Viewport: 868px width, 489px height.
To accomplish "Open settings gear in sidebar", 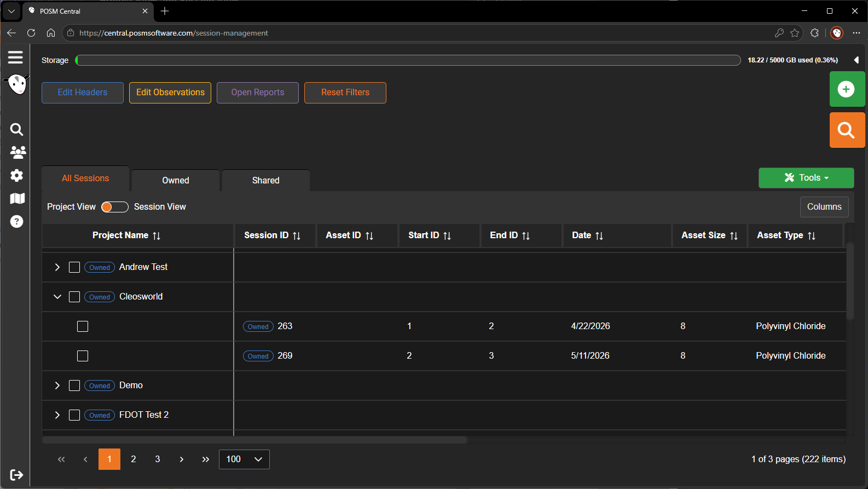I will tap(17, 175).
